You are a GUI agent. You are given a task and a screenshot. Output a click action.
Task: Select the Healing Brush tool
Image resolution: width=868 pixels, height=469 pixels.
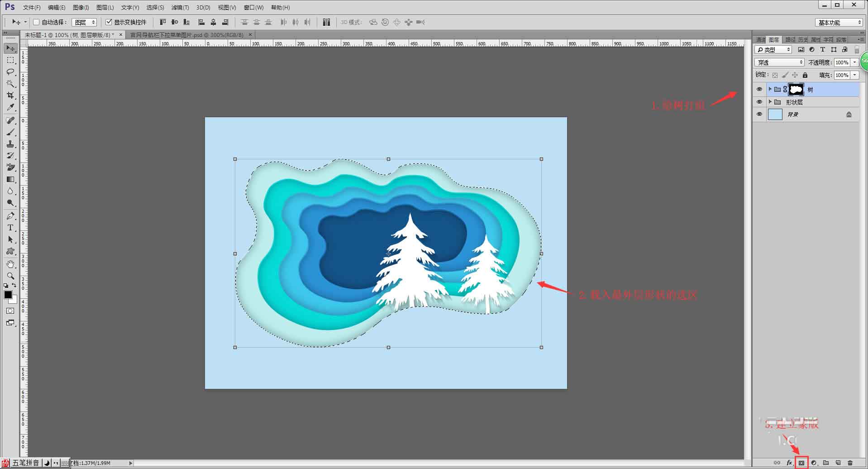10,120
